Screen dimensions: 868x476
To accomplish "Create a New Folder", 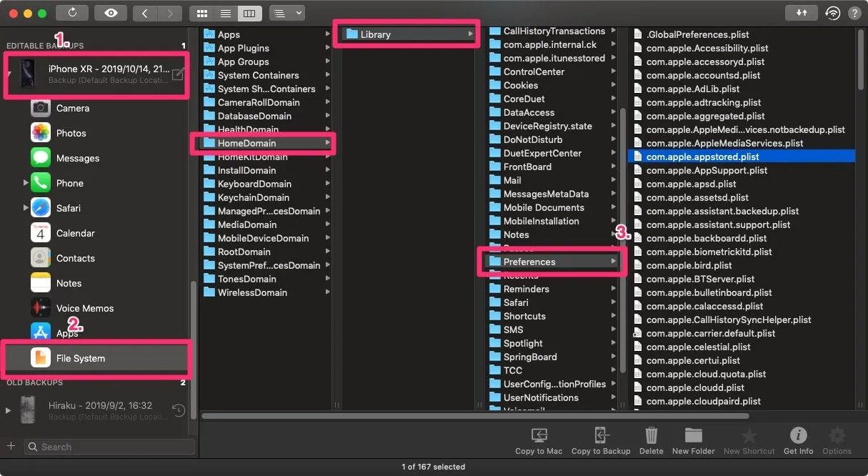I will click(693, 440).
